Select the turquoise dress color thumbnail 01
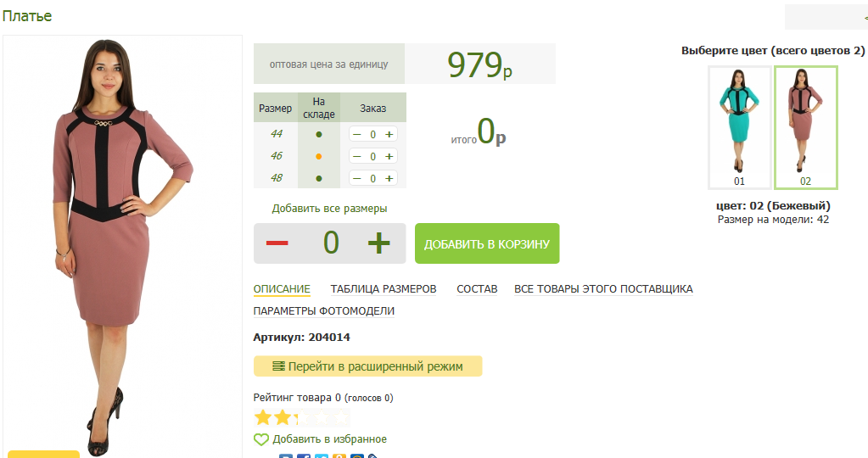868x458 pixels. 740,128
